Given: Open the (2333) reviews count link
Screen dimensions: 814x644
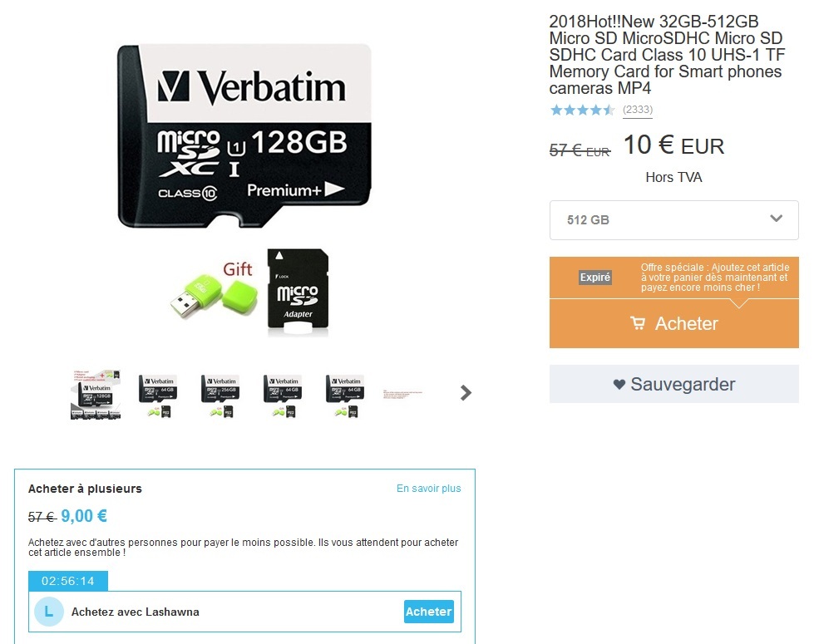Looking at the screenshot, I should 638,110.
